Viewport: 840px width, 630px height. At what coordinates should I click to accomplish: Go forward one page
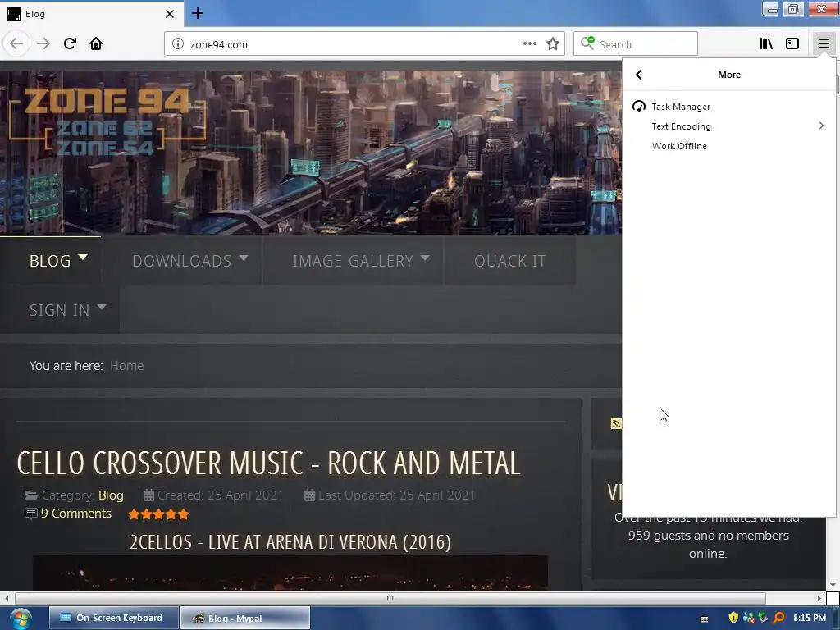[43, 43]
